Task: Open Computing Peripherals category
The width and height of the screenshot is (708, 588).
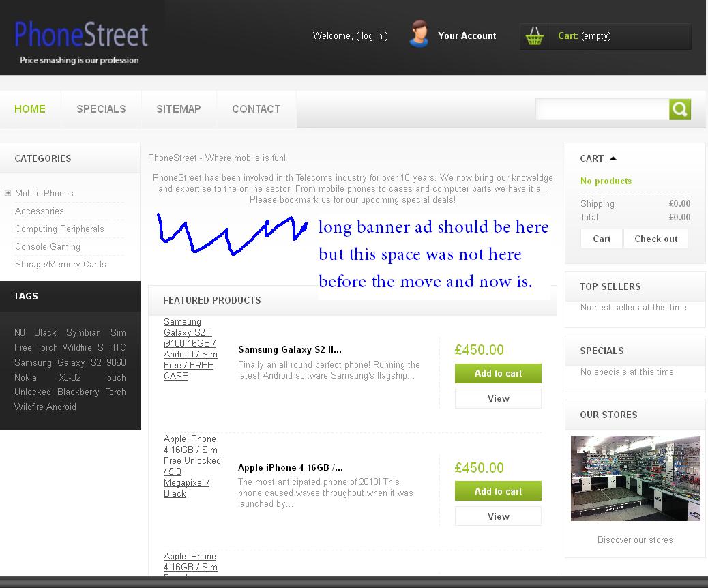Action: [x=59, y=229]
